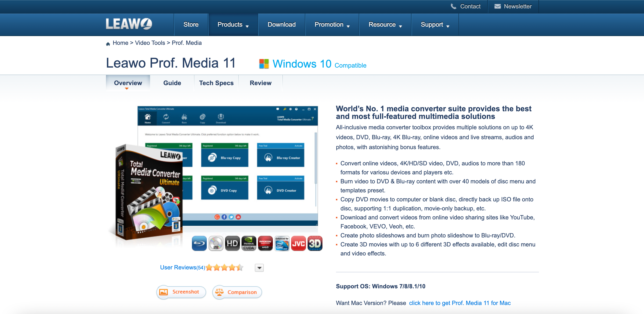Click the Prof. Media 11 for Mac link

coord(460,303)
